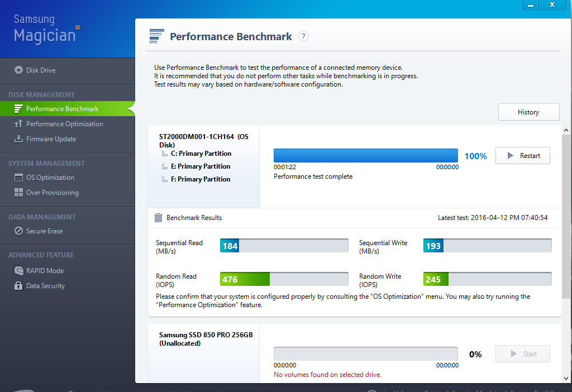Click the Benchmark Results clipboard icon
The height and width of the screenshot is (392, 572).
[x=158, y=218]
